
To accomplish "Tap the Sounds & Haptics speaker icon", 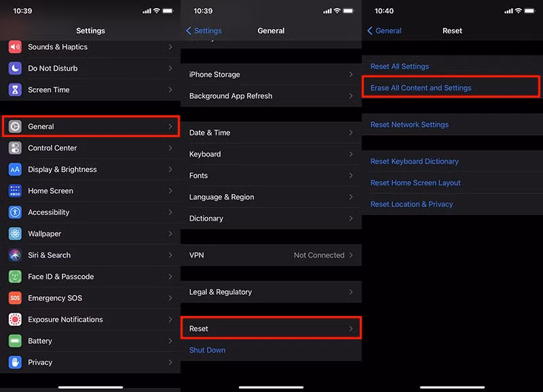I will pos(15,47).
